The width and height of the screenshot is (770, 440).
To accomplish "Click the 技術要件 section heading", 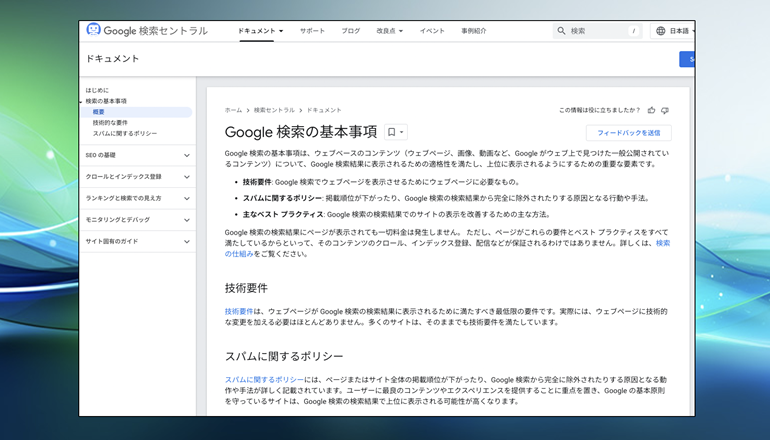I will [x=246, y=288].
